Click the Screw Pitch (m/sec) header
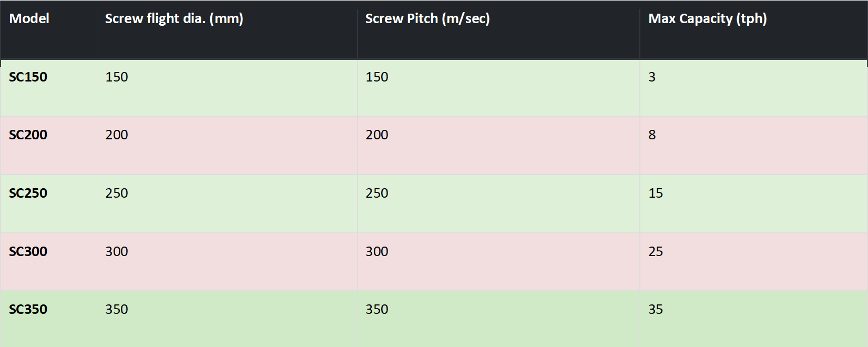 [427, 19]
